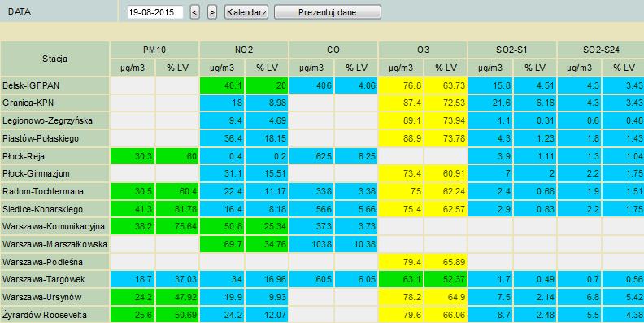Click the Stacja column header
The height and width of the screenshot is (323, 644).
pyautogui.click(x=54, y=59)
